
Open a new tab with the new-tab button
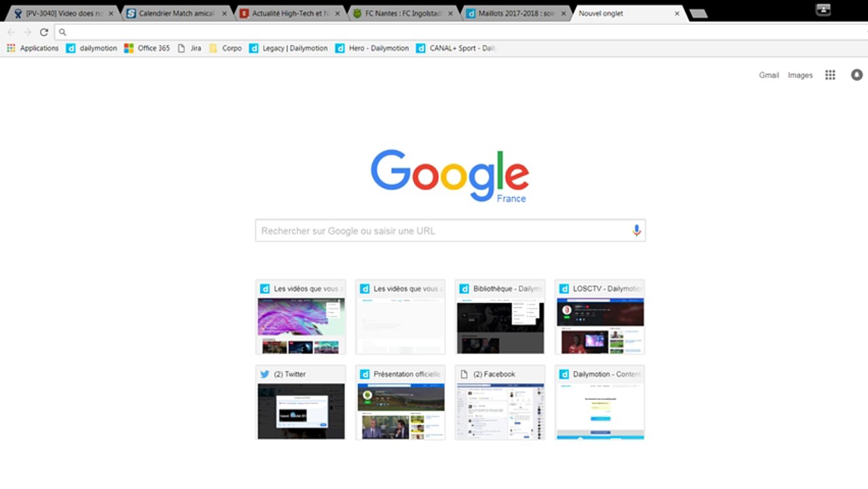tap(698, 14)
